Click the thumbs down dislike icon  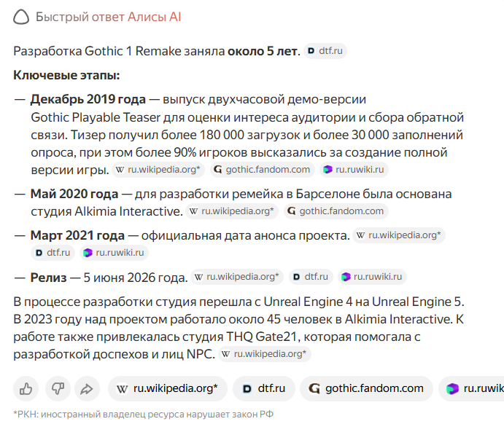pyautogui.click(x=58, y=389)
